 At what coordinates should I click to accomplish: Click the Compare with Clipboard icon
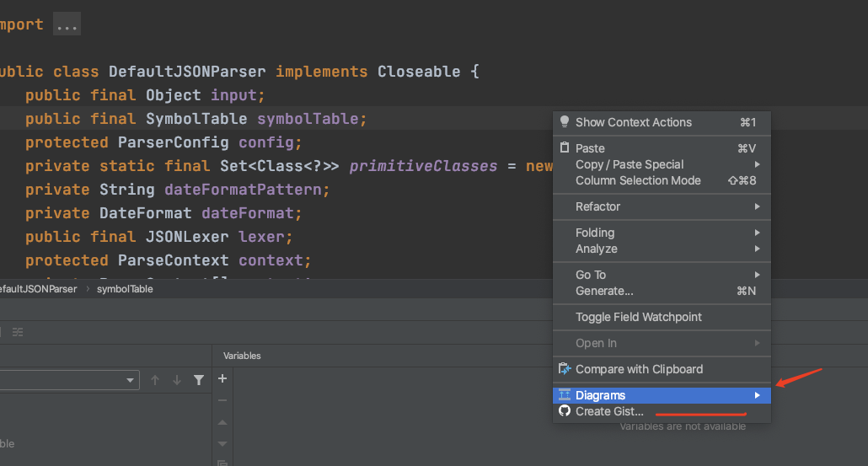pyautogui.click(x=564, y=368)
